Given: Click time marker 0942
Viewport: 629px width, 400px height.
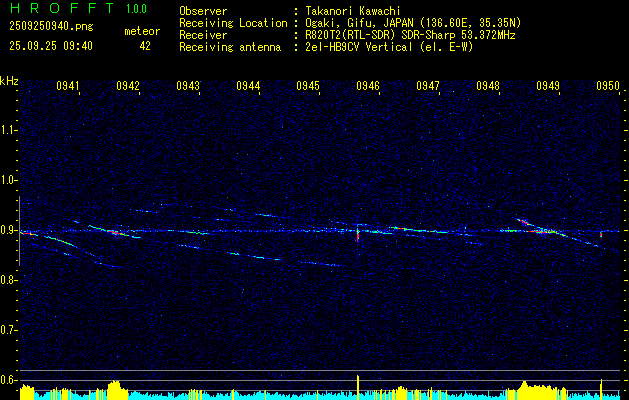Looking at the screenshot, I should pyautogui.click(x=128, y=85).
